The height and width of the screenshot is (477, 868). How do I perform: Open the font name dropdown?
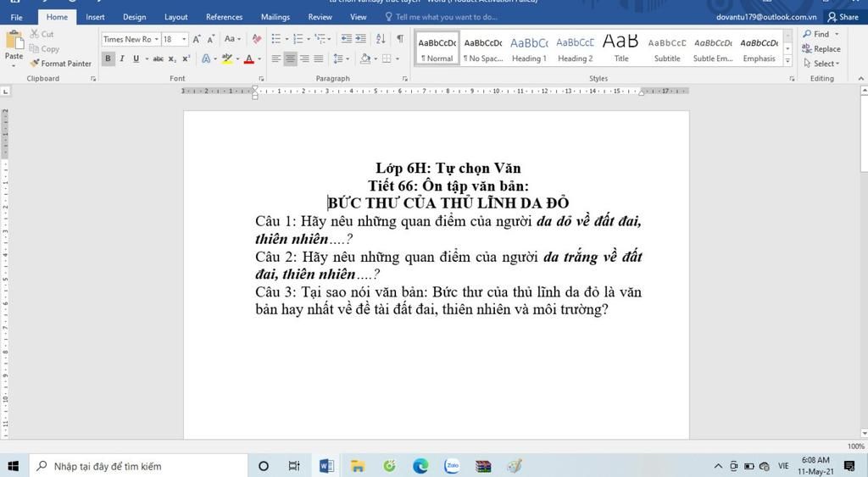click(x=157, y=39)
